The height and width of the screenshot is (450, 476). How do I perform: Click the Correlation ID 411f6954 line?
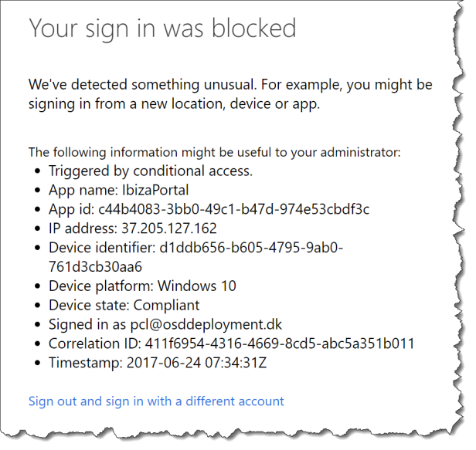(x=231, y=343)
